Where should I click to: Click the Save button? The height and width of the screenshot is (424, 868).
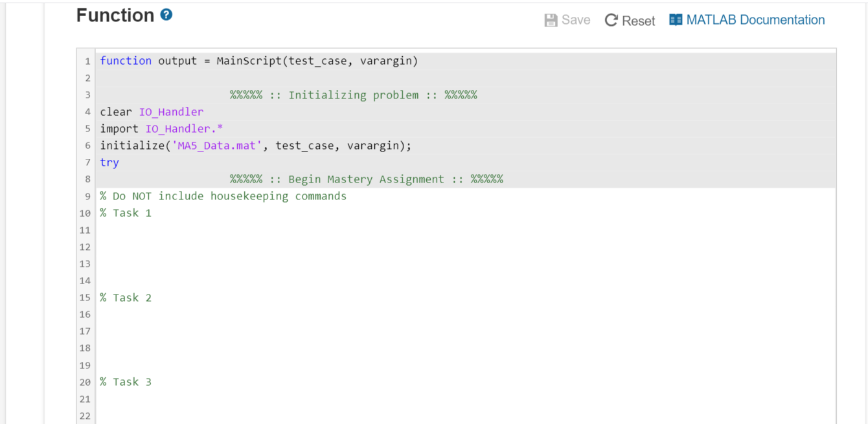click(567, 20)
